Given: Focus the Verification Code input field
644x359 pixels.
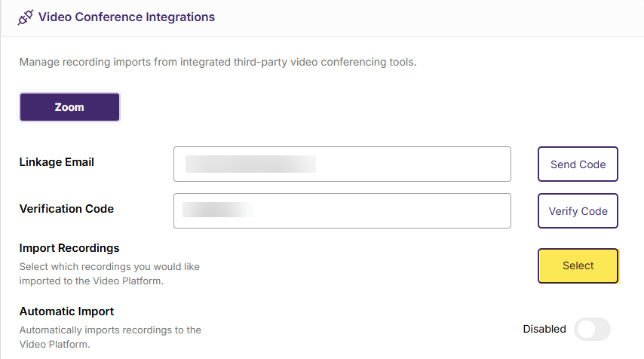Looking at the screenshot, I should point(342,210).
